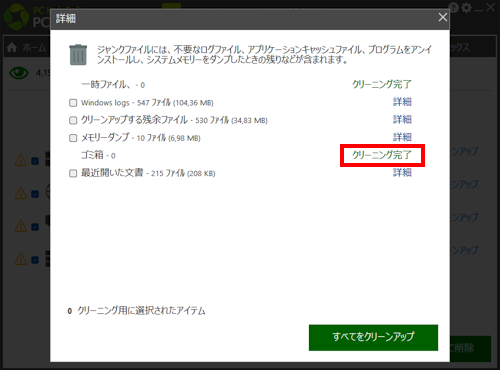Open settings gear in main window

pyautogui.click(x=466, y=8)
